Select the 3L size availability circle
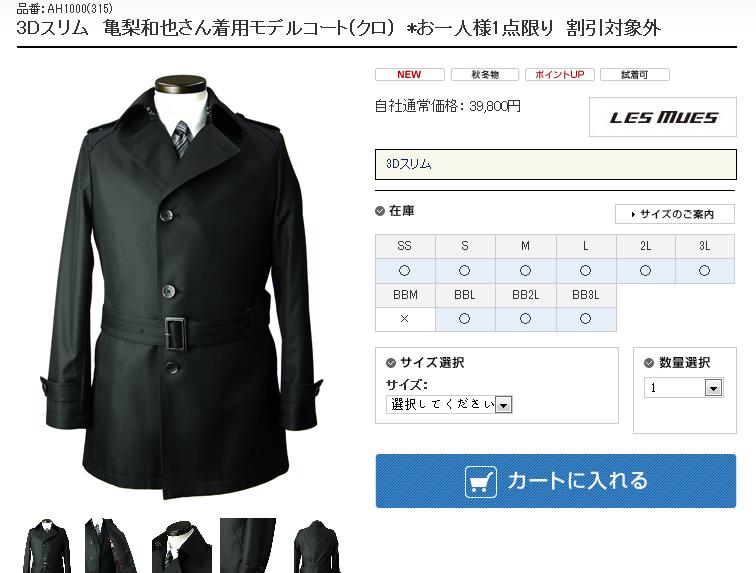This screenshot has width=756, height=573. 704,271
